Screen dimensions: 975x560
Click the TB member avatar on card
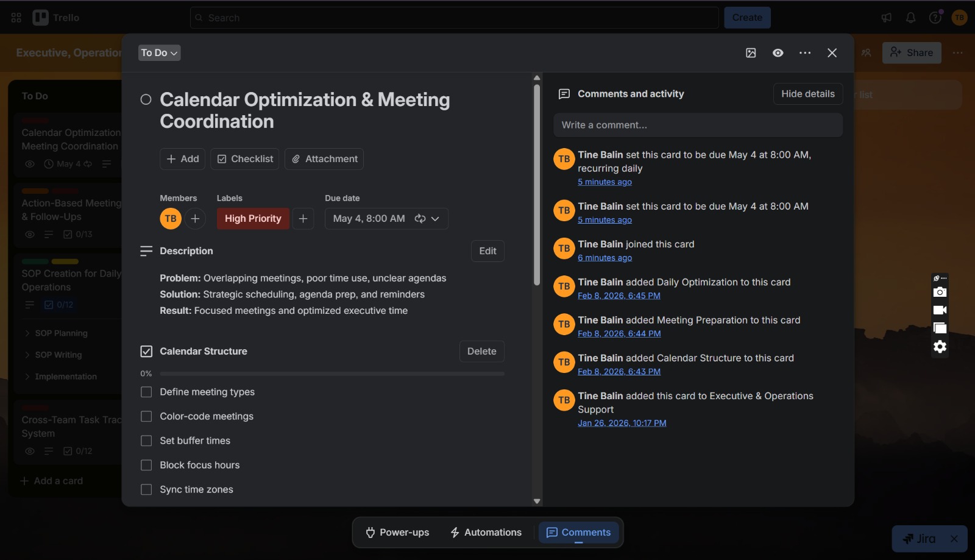(171, 219)
